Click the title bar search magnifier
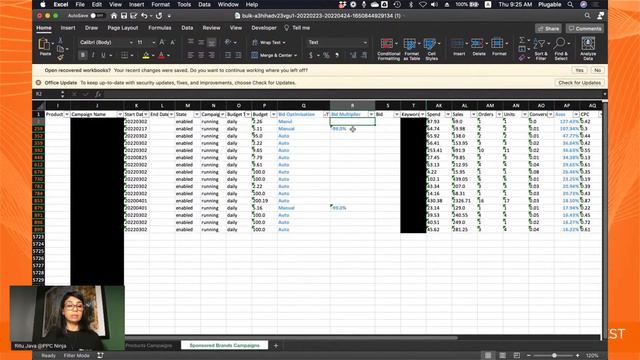The image size is (640, 360). 587,16
